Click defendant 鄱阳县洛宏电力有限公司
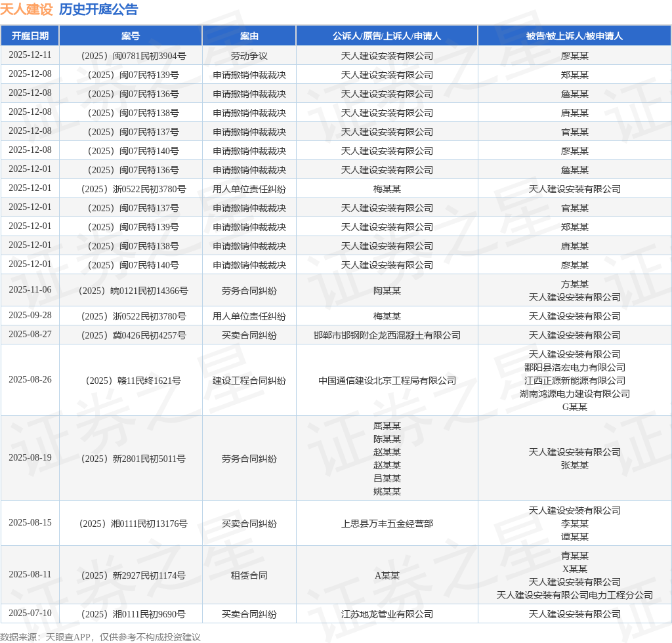Viewport: 672px width, 643px height. tap(575, 367)
